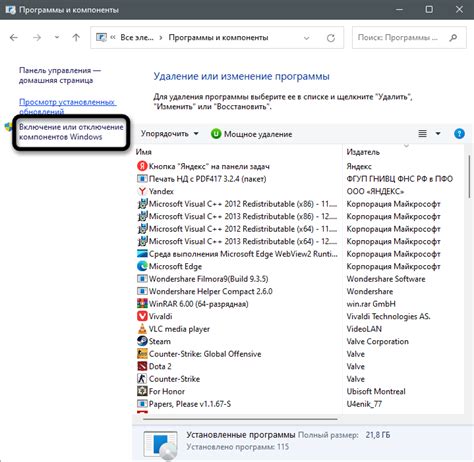Click the WinRAR 6.00 icon
This screenshot has width=474, height=462.
pyautogui.click(x=142, y=304)
